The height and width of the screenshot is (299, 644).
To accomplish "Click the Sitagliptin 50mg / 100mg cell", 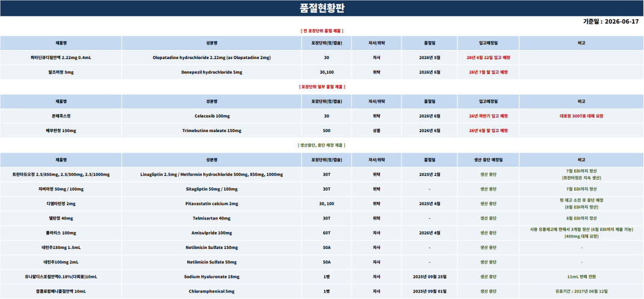I will pos(211,189).
